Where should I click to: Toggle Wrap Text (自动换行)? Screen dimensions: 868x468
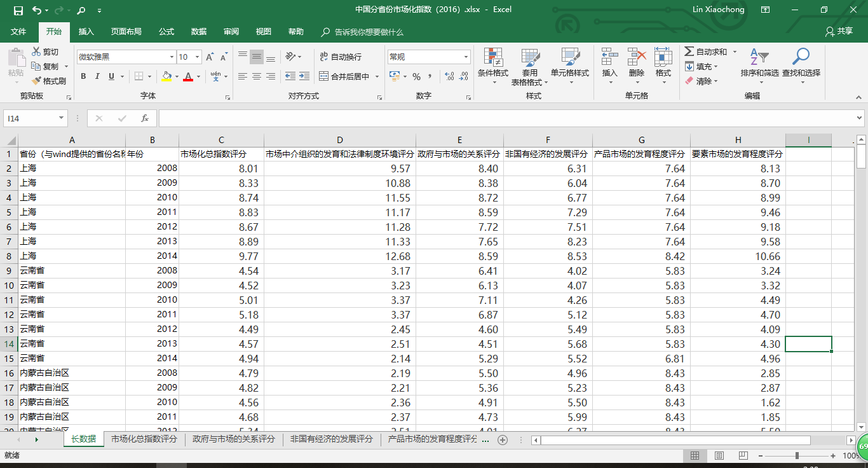[341, 57]
